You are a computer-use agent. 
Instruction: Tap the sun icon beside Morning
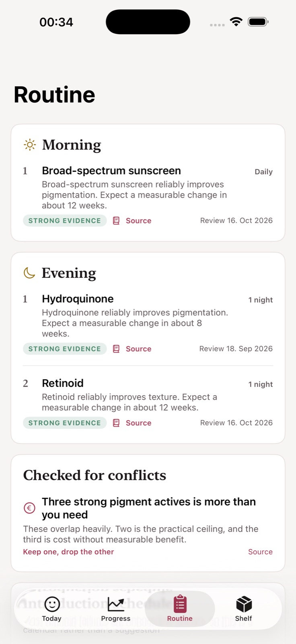pyautogui.click(x=30, y=144)
